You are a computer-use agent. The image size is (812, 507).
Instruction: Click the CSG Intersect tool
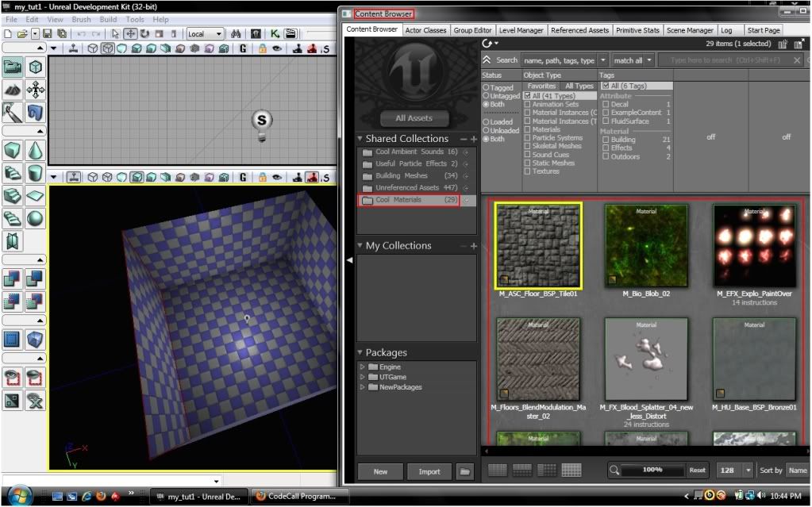13,302
